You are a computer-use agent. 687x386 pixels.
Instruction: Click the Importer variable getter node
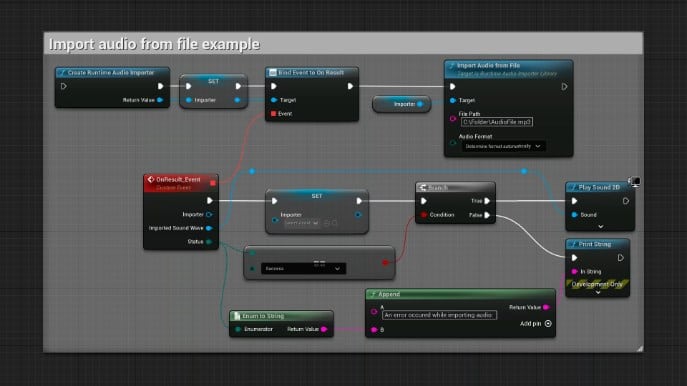click(x=402, y=104)
